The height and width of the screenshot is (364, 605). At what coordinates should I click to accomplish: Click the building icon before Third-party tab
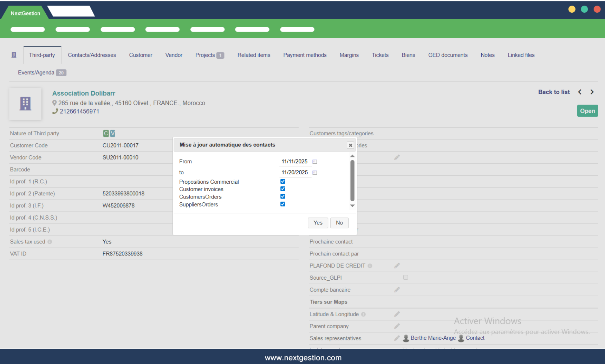tap(14, 55)
